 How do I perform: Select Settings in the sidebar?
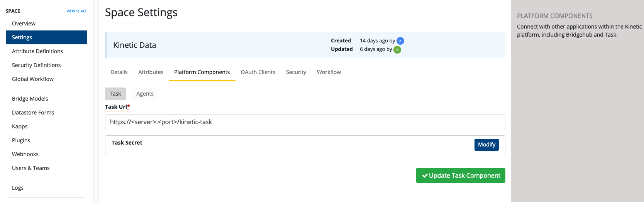coord(46,37)
